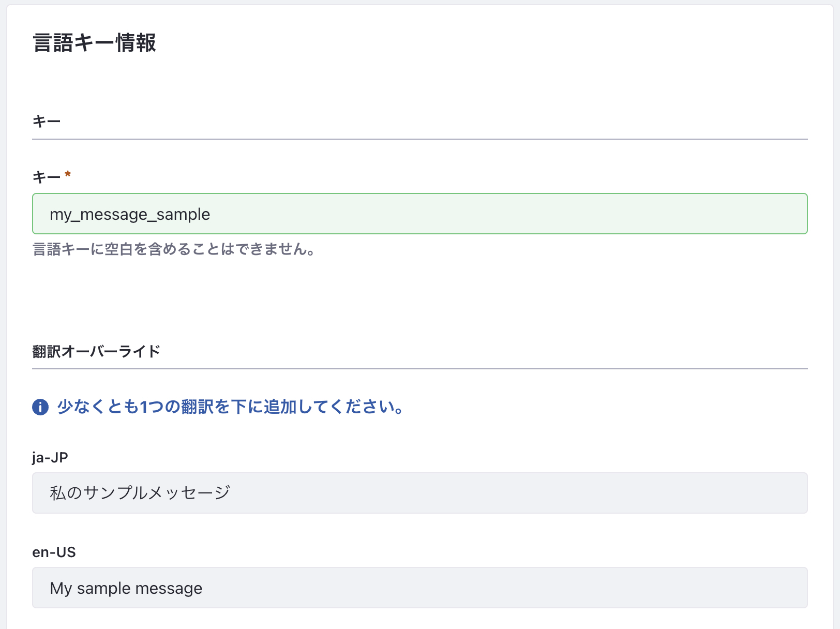
Task: Click into the en-US translation field
Action: tap(419, 588)
